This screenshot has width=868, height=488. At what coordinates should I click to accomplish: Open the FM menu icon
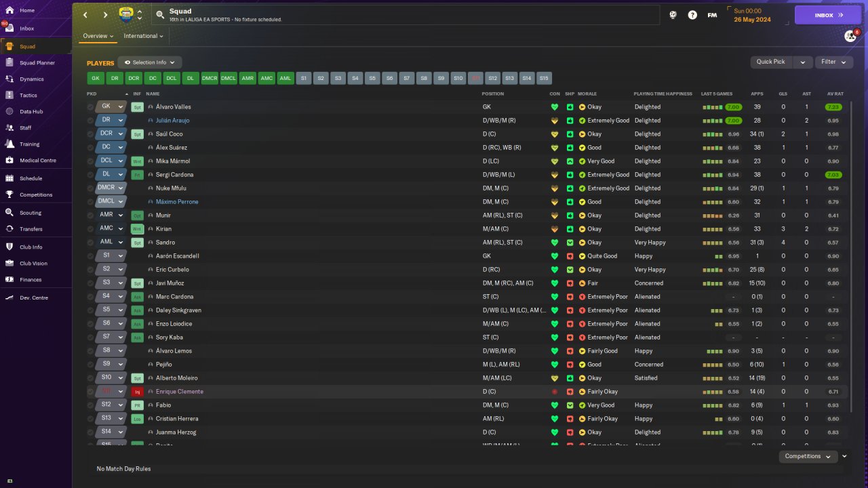pyautogui.click(x=712, y=14)
